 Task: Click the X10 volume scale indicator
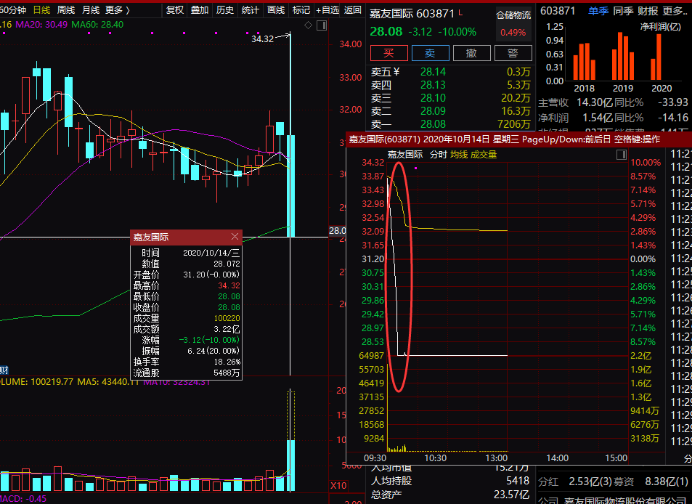(x=338, y=484)
